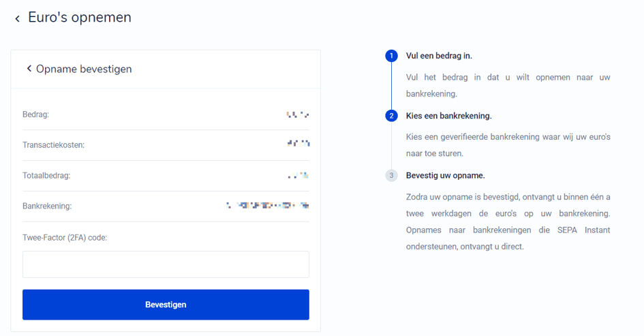Select step 2 circle indicator
The height and width of the screenshot is (336, 644).
391,116
